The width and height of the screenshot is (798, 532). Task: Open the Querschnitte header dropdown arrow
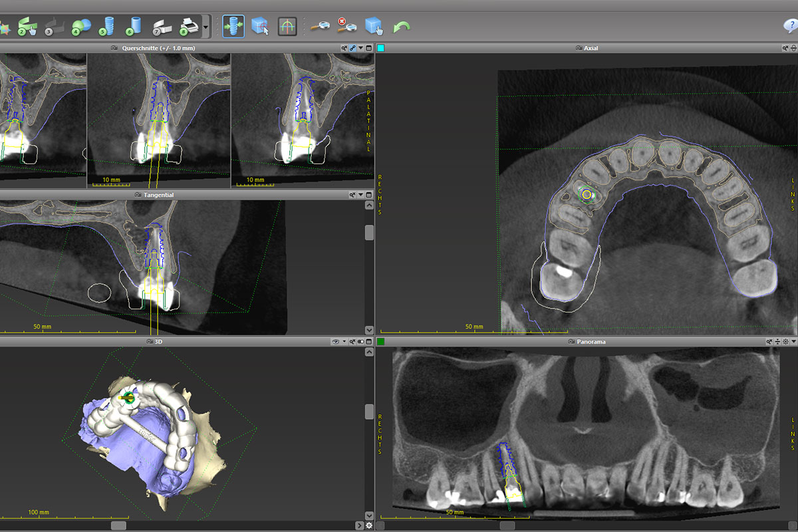tap(361, 48)
